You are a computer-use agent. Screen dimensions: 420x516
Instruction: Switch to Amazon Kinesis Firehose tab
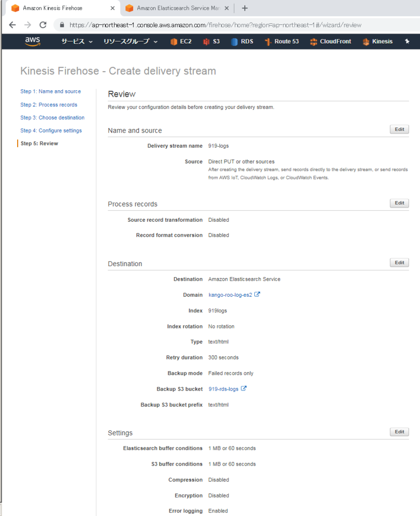coord(62,8)
